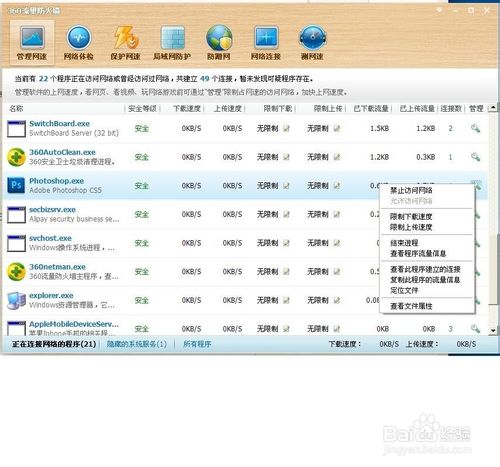
Task: Edit upload limit for Photoshop.exe
Action: point(337,186)
